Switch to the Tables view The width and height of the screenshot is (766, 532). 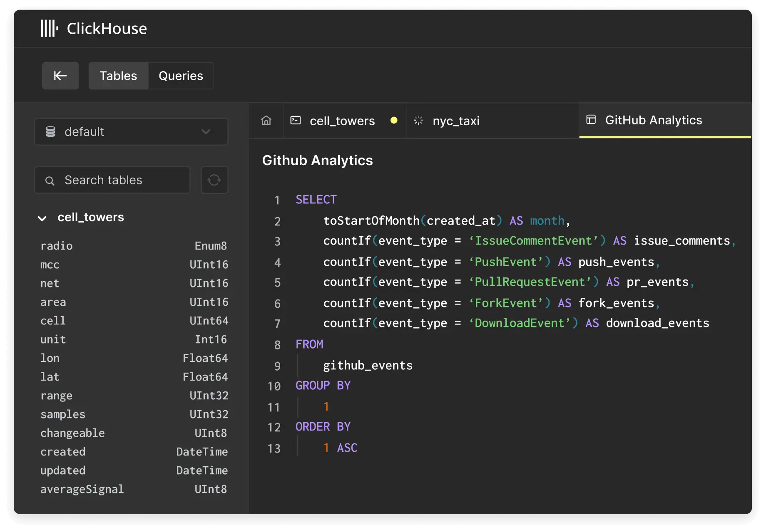pos(118,76)
